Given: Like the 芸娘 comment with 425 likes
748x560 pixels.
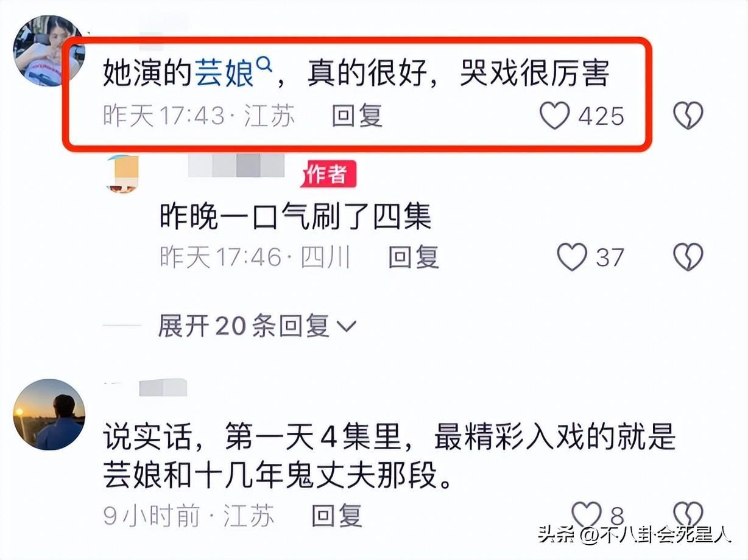Looking at the screenshot, I should pyautogui.click(x=555, y=115).
